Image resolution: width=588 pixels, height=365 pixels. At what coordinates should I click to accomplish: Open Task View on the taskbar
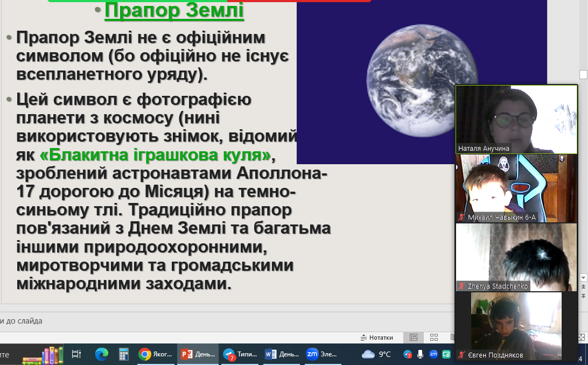pyautogui.click(x=76, y=354)
